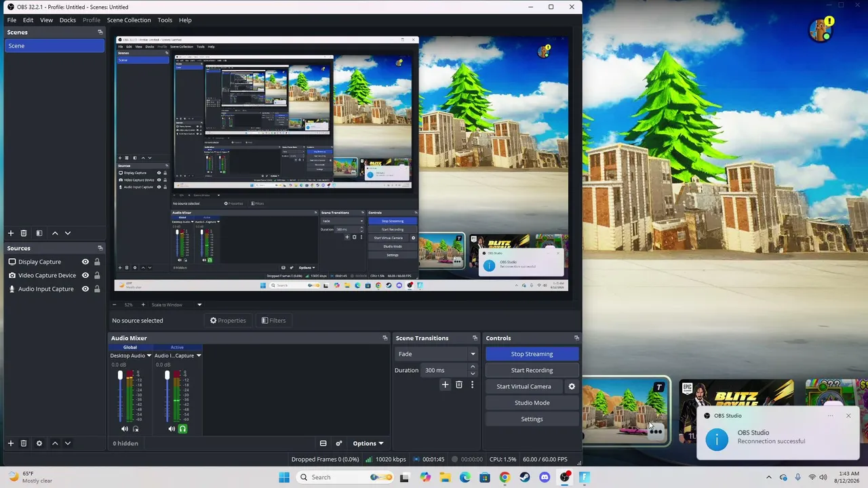Viewport: 868px width, 488px height.
Task: Increase the transition Duration with up arrow
Action: pyautogui.click(x=473, y=367)
